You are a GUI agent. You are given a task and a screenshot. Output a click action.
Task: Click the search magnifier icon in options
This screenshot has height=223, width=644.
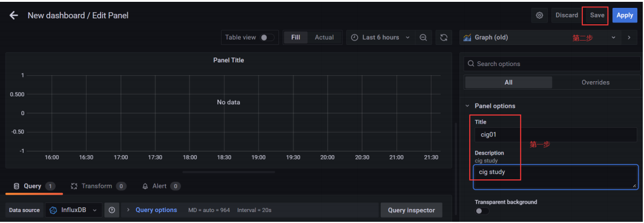pos(471,64)
